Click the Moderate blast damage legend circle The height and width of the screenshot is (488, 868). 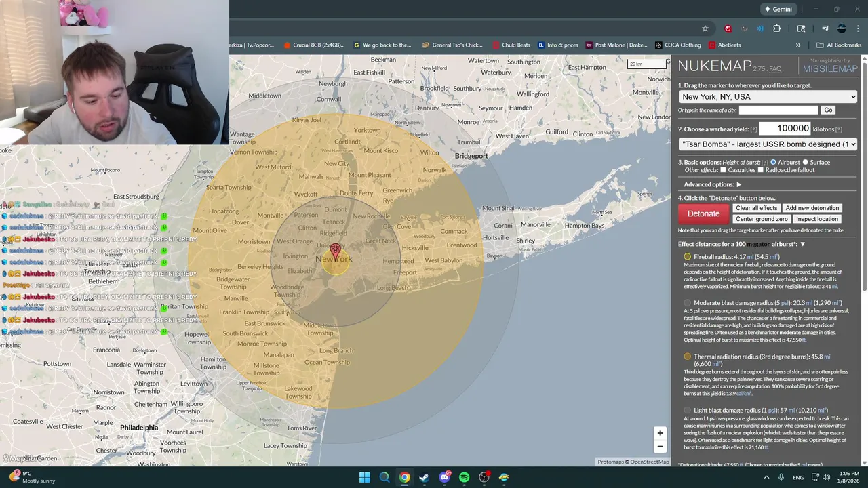[687, 303]
